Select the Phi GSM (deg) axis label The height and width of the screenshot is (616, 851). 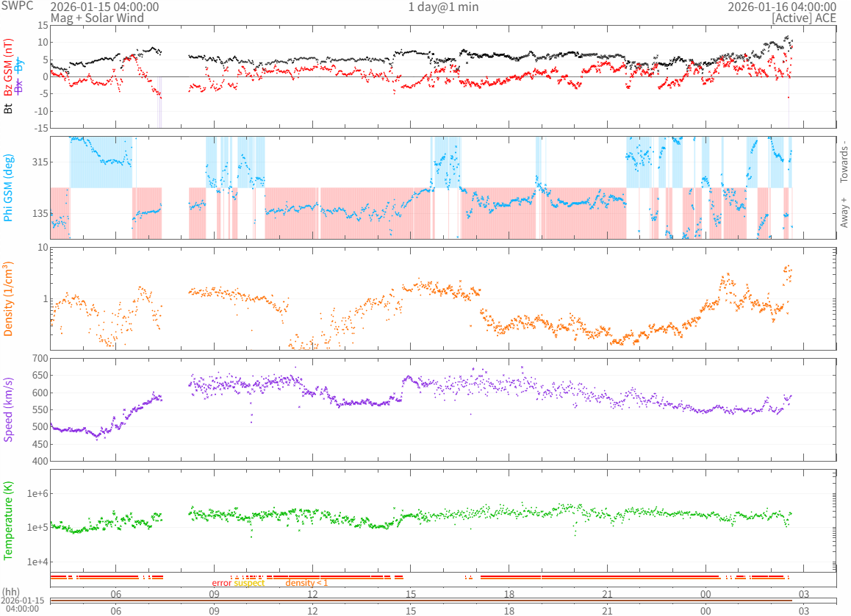point(9,187)
